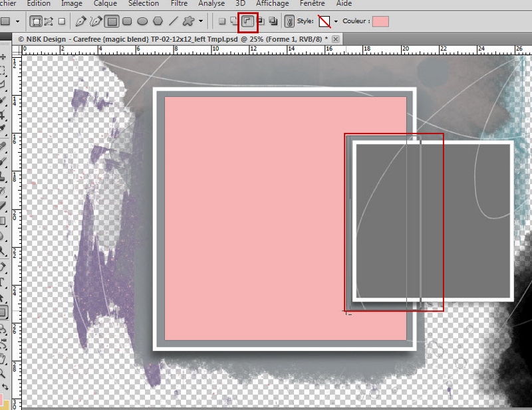
Task: Expand the shape geometry options arrow
Action: coord(201,21)
